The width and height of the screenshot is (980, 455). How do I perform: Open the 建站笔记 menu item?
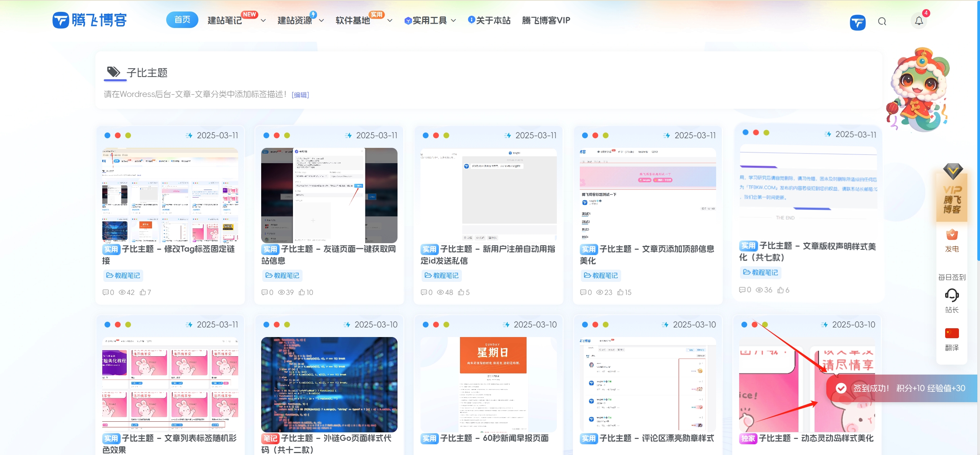[x=225, y=21]
